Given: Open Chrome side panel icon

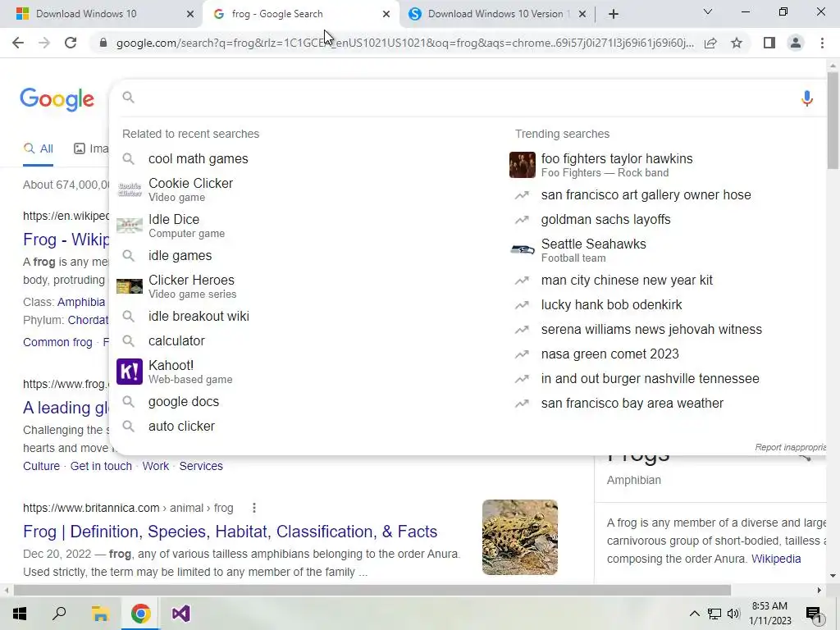Looking at the screenshot, I should pyautogui.click(x=769, y=43).
